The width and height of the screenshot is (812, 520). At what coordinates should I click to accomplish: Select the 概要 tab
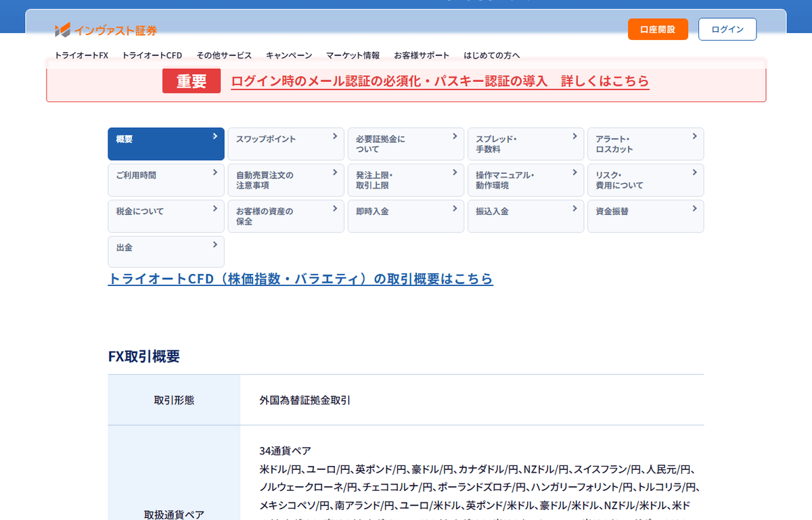point(166,144)
